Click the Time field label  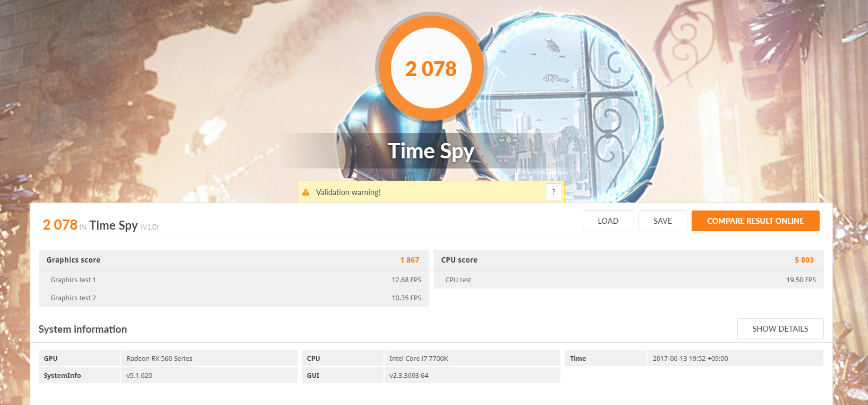coord(578,359)
